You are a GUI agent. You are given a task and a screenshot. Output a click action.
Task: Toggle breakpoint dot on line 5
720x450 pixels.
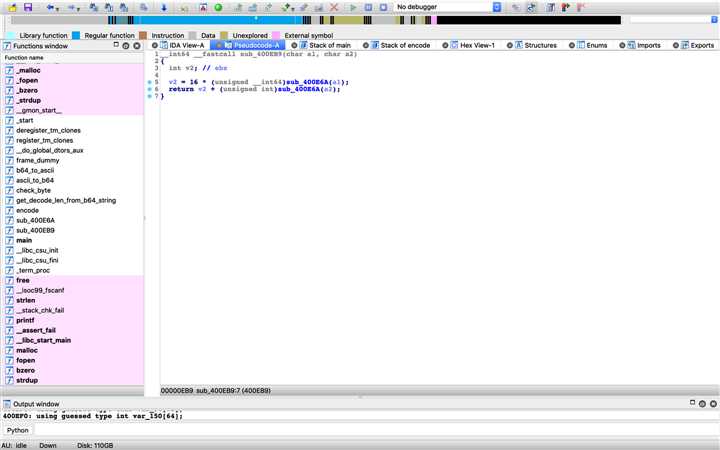click(149, 82)
